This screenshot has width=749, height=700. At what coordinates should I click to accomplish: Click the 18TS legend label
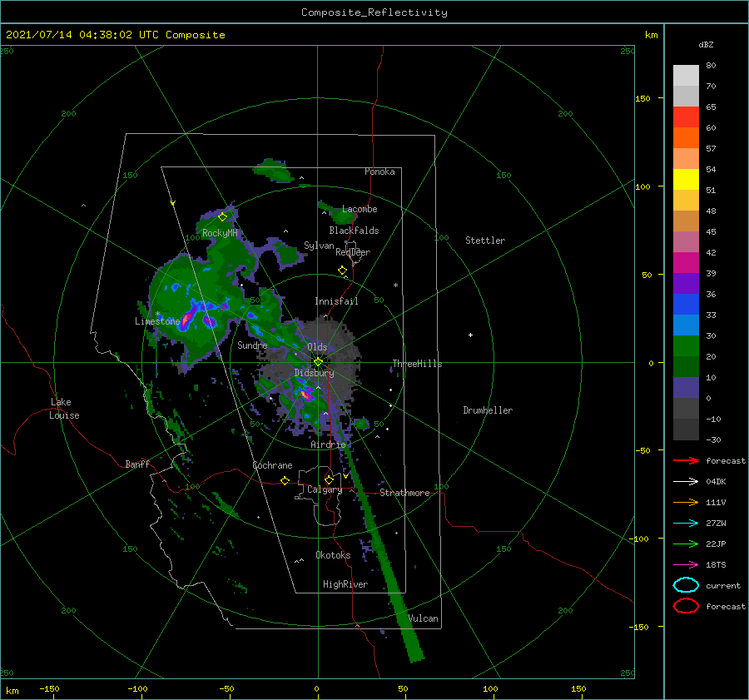click(x=716, y=565)
